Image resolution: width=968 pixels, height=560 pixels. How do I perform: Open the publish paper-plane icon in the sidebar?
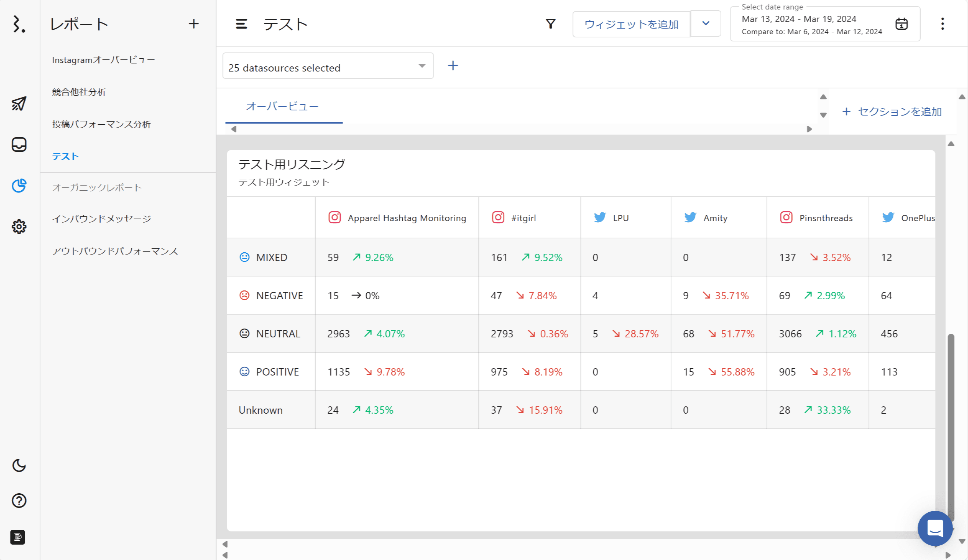19,104
